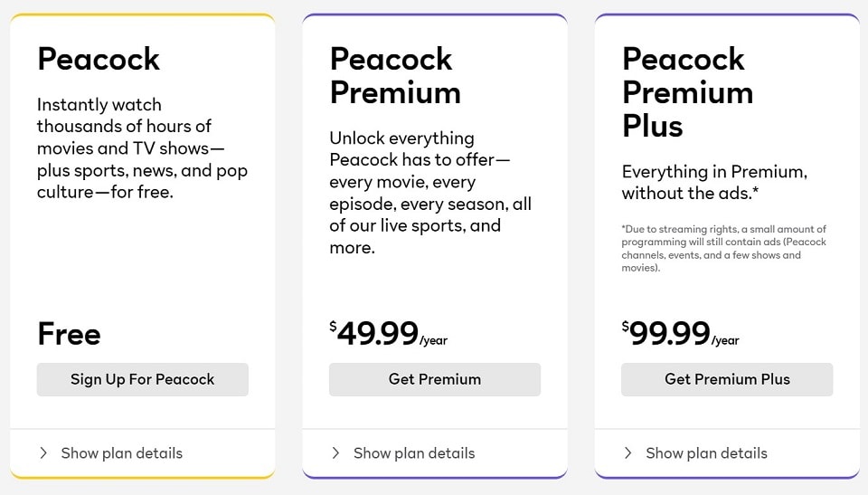
Task: Expand plan details for free Peacock plan
Action: 121,452
